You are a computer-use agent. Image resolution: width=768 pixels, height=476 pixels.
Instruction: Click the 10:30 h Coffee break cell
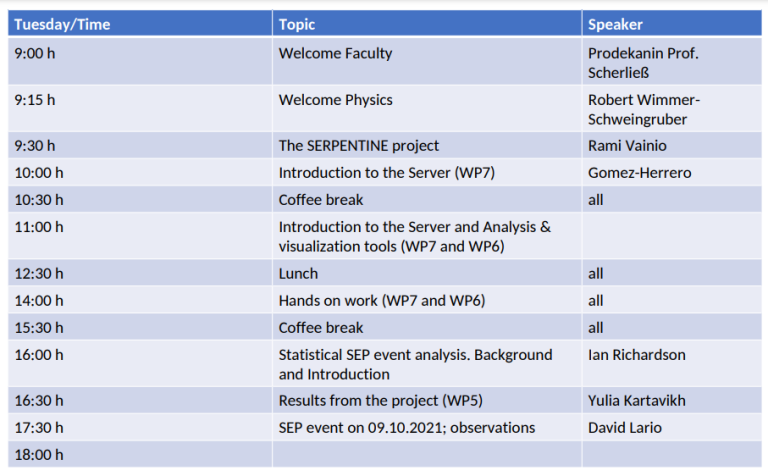[427, 199]
